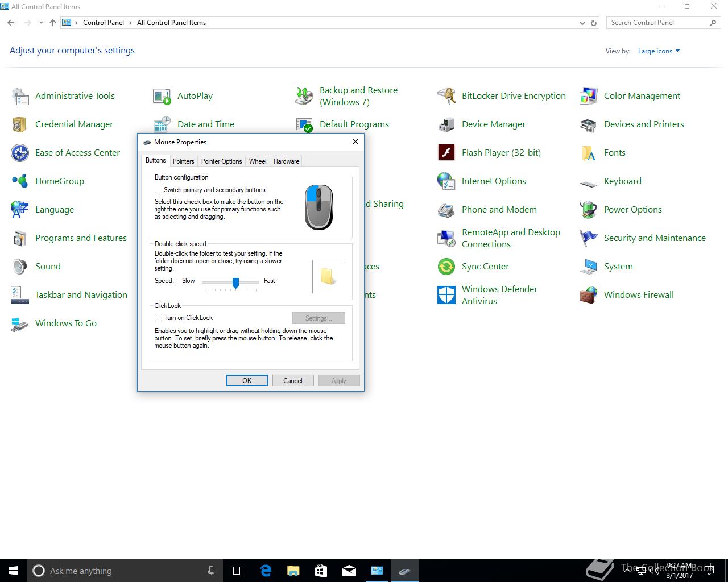This screenshot has height=582, width=728.
Task: Click the double-click test folder
Action: (x=328, y=276)
